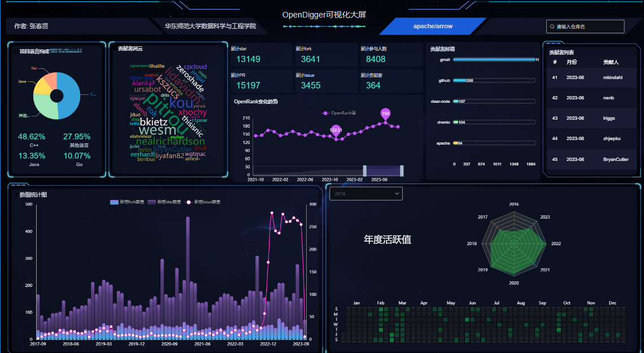
Task: Click the dremio bar labeled 104
Action: [456, 123]
